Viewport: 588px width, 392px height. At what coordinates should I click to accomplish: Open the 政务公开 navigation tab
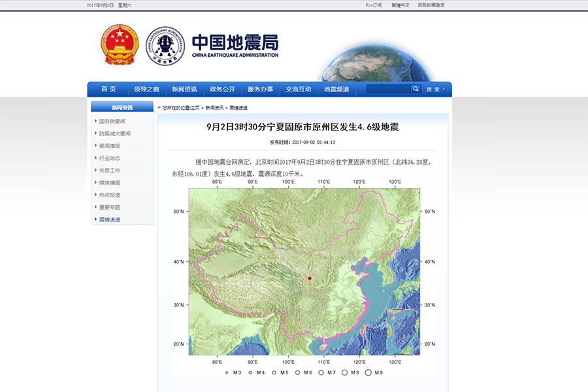(x=222, y=90)
